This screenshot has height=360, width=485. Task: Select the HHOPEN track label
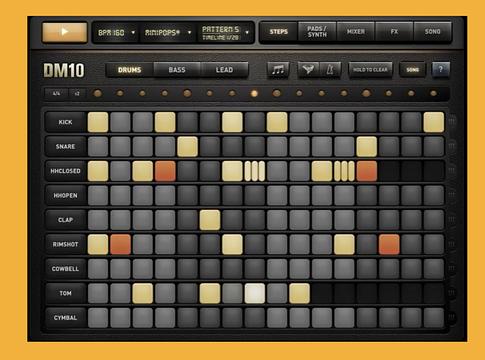coord(65,195)
